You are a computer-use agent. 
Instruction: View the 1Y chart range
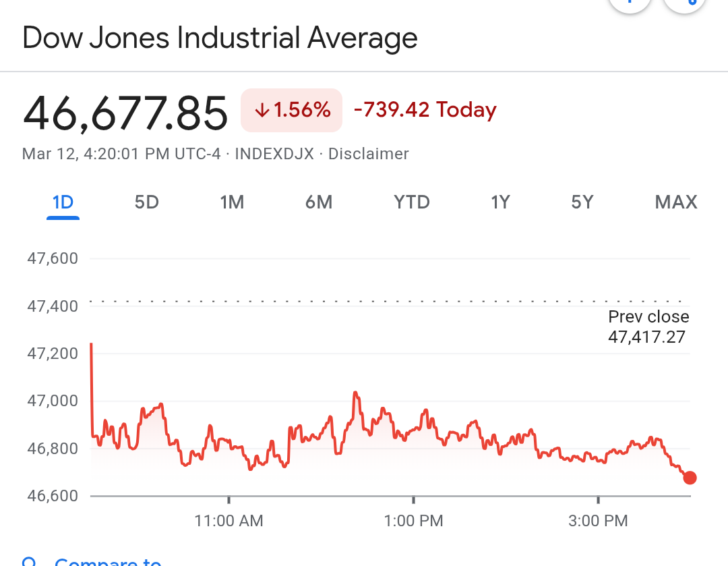point(500,202)
